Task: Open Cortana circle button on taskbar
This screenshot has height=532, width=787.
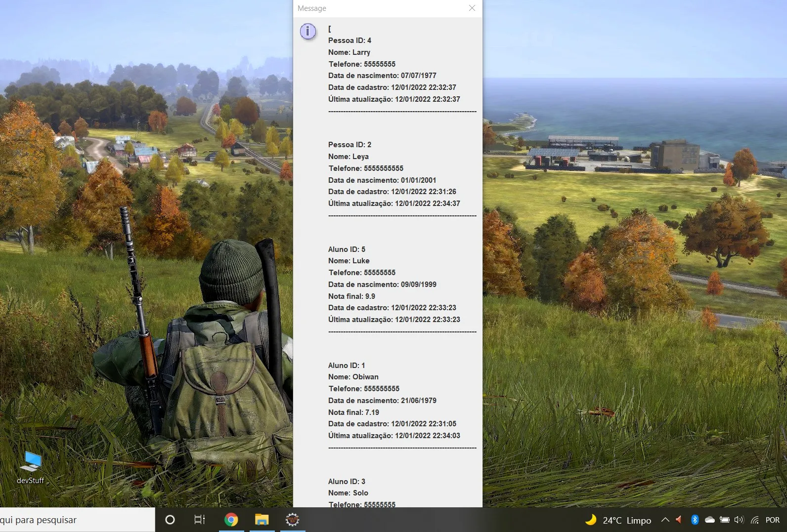Action: (170, 520)
